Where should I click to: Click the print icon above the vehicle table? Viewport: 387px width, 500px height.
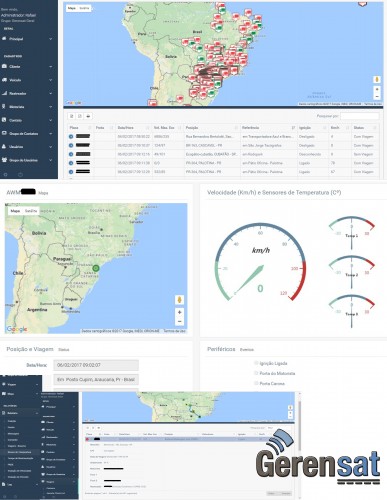[88, 116]
